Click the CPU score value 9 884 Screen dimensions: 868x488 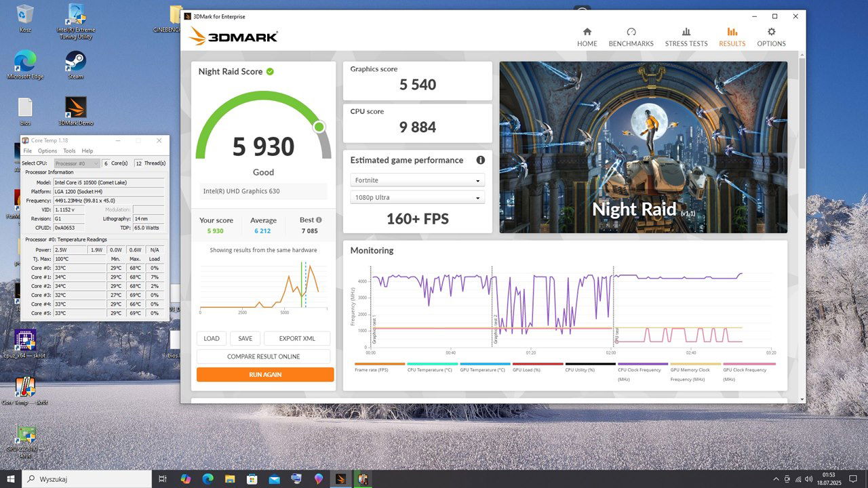[418, 127]
